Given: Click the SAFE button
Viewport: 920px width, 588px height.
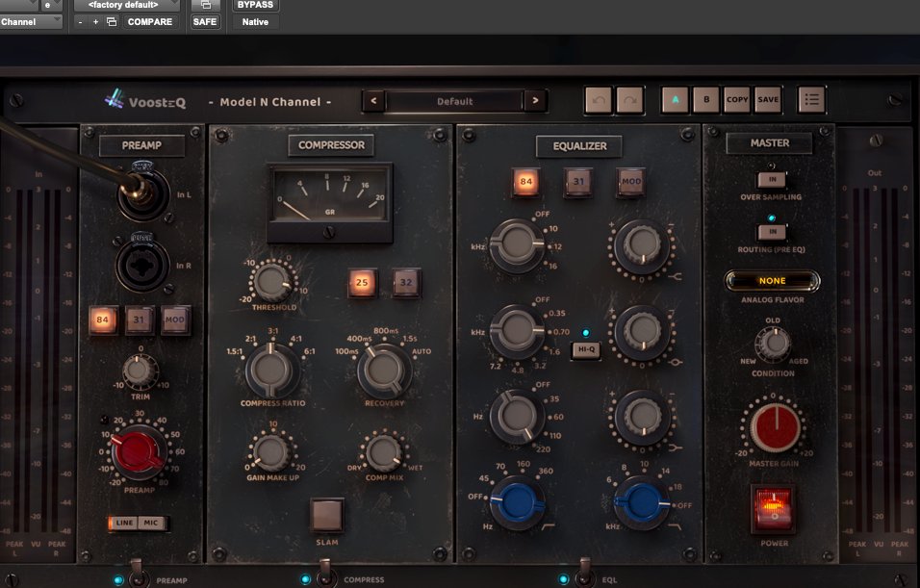Looking at the screenshot, I should [205, 22].
